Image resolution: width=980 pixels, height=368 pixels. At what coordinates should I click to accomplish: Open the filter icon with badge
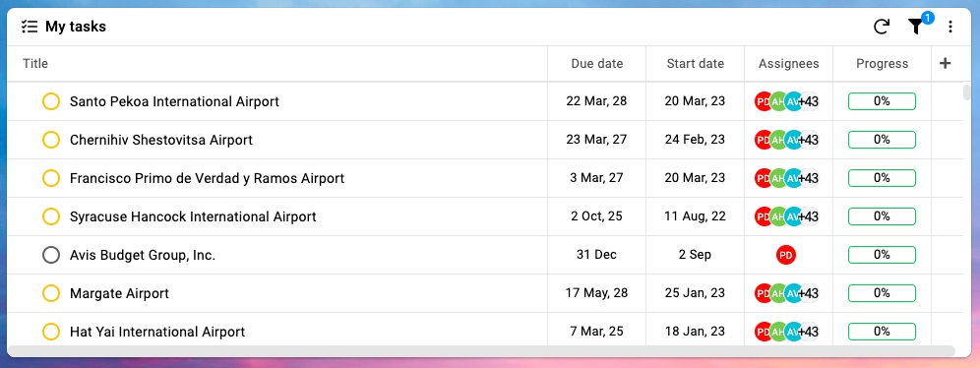pyautogui.click(x=916, y=27)
